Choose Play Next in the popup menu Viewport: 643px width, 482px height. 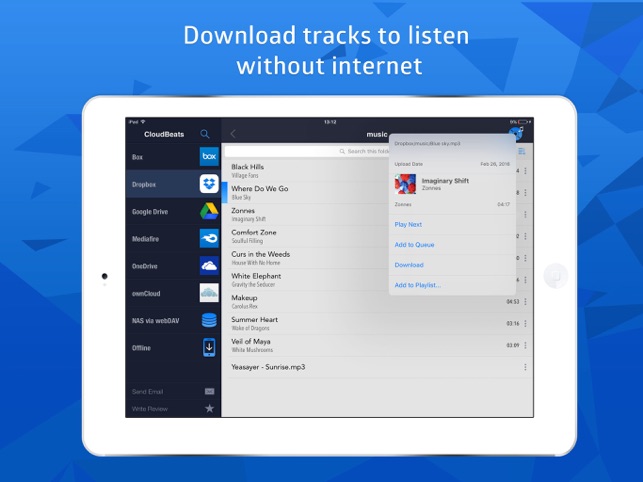click(x=408, y=224)
